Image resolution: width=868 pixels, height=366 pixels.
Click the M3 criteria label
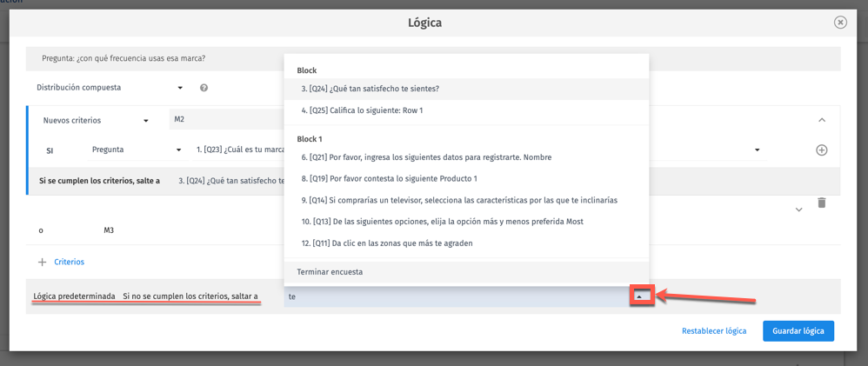tap(109, 230)
